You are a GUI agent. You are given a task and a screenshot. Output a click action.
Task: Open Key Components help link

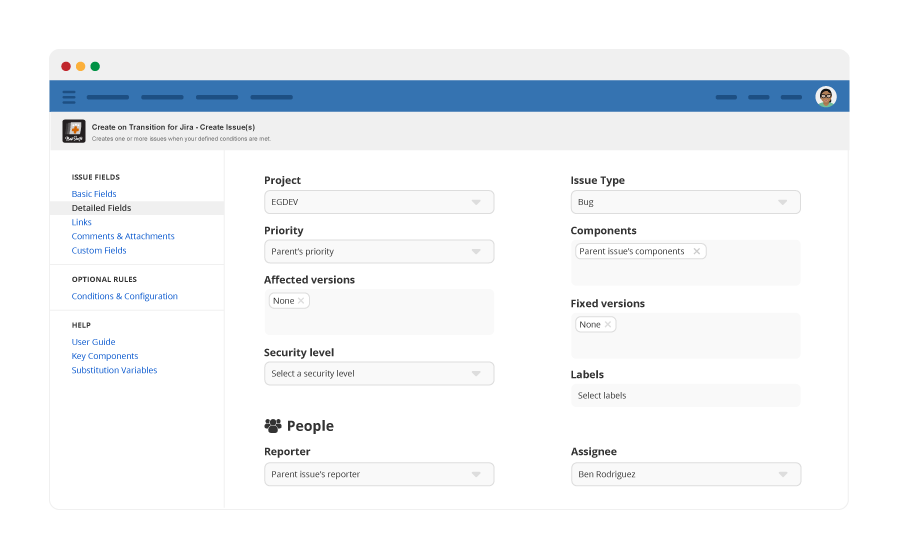105,356
